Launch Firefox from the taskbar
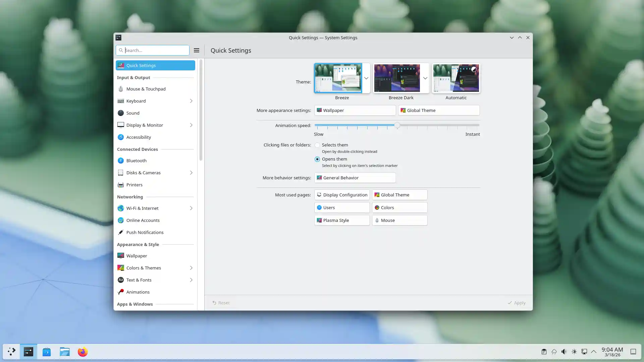This screenshot has height=362, width=644. (x=83, y=352)
